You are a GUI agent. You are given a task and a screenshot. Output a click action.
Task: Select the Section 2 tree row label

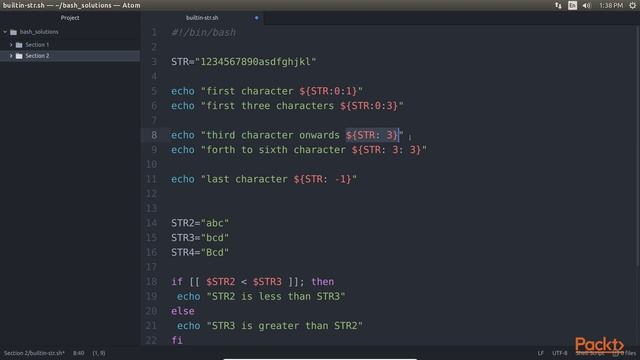(x=37, y=56)
